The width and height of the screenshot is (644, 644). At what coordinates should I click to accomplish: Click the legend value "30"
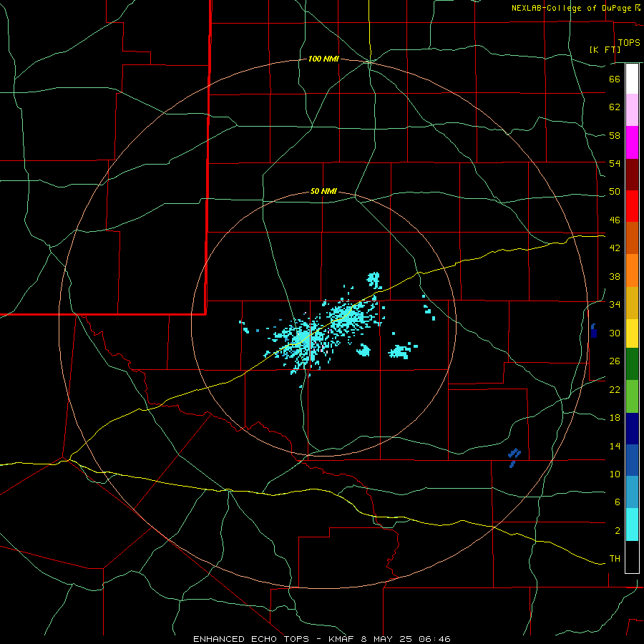click(615, 333)
